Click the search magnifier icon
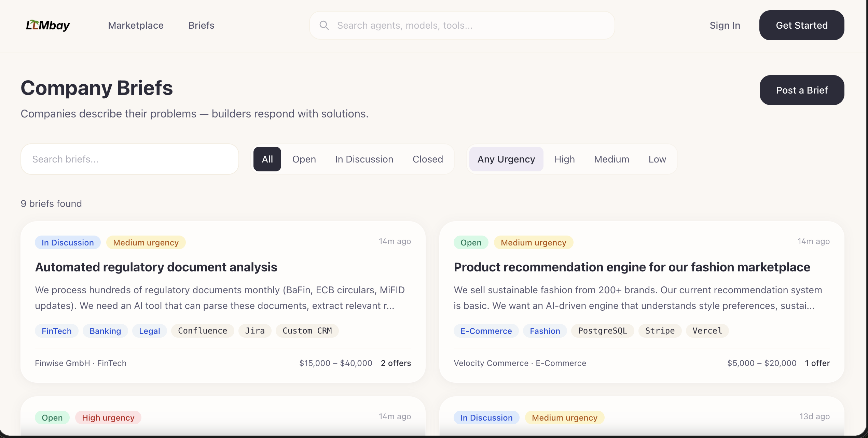This screenshot has width=868, height=438. pos(324,25)
